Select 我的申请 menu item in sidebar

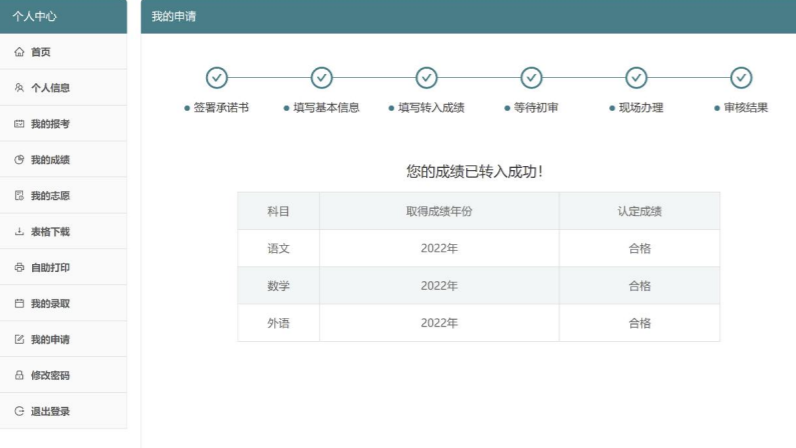50,340
